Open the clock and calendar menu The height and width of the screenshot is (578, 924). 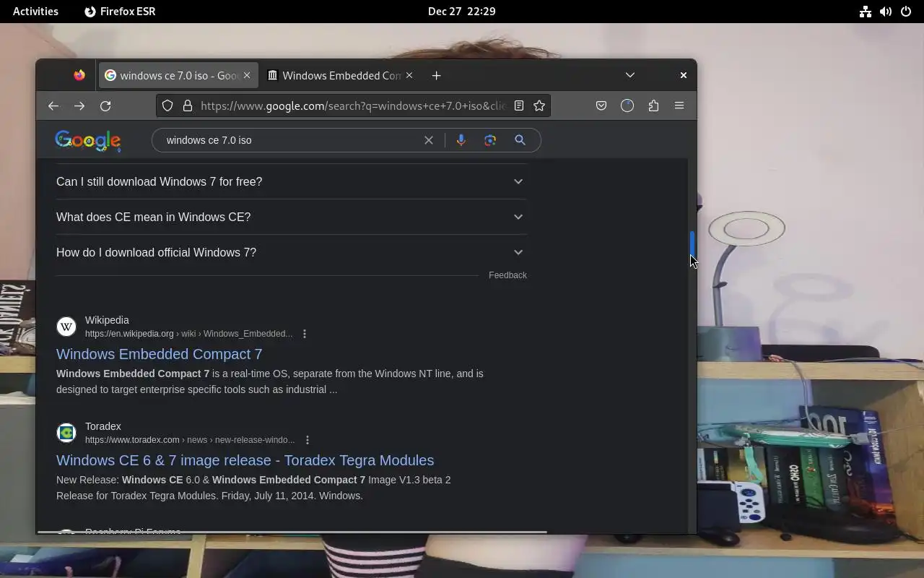(461, 12)
